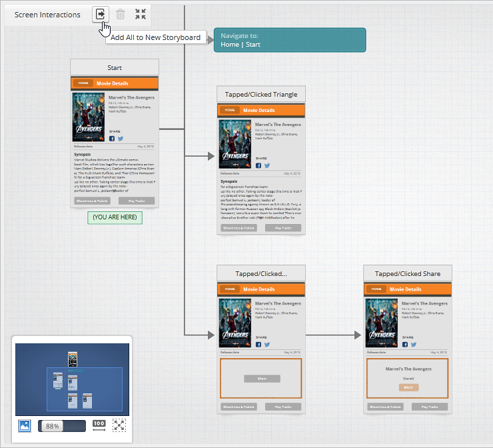Click the Add All to New Storyboard icon
This screenshot has width=493, height=448.
click(101, 14)
